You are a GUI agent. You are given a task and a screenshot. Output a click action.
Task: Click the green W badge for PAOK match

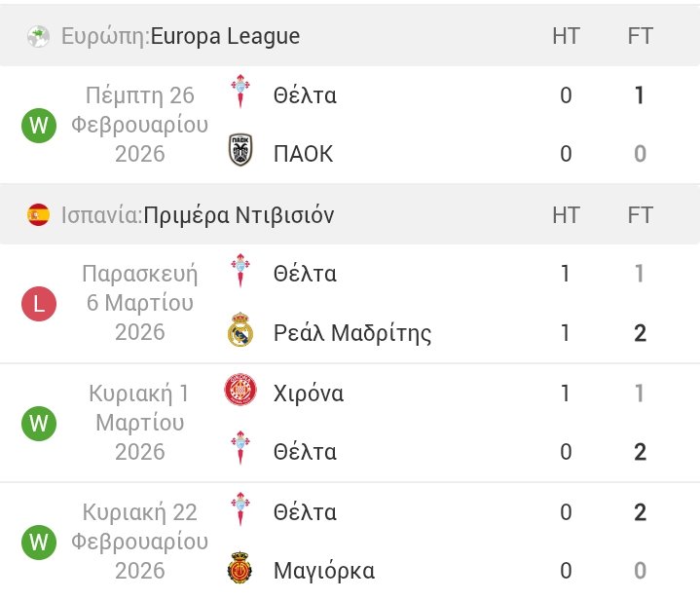tap(39, 125)
